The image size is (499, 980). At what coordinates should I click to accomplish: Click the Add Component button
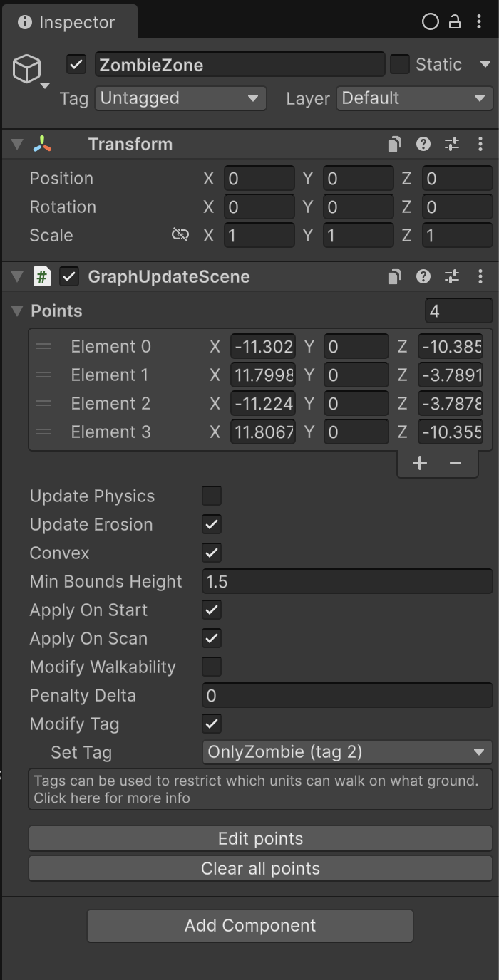coord(250,925)
